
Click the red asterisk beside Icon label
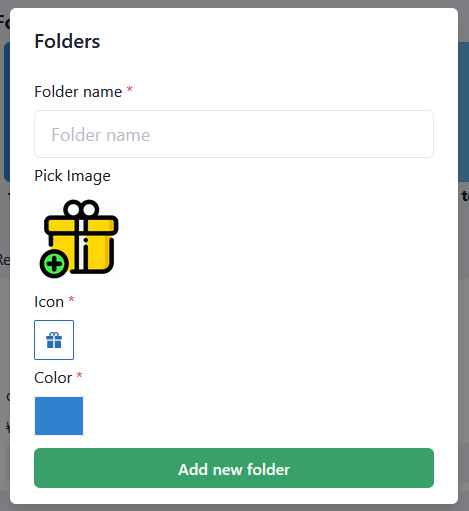coord(71,299)
